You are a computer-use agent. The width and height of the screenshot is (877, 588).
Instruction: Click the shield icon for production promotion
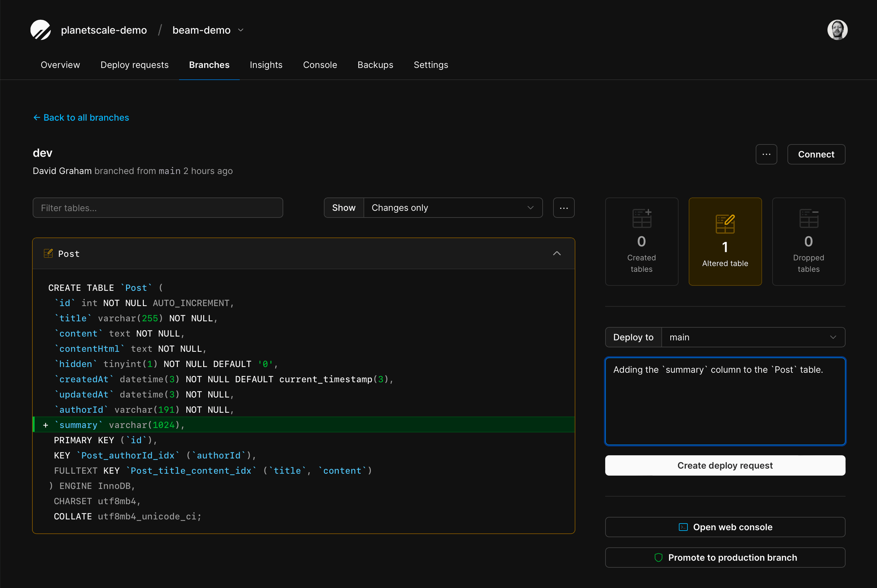coord(659,558)
